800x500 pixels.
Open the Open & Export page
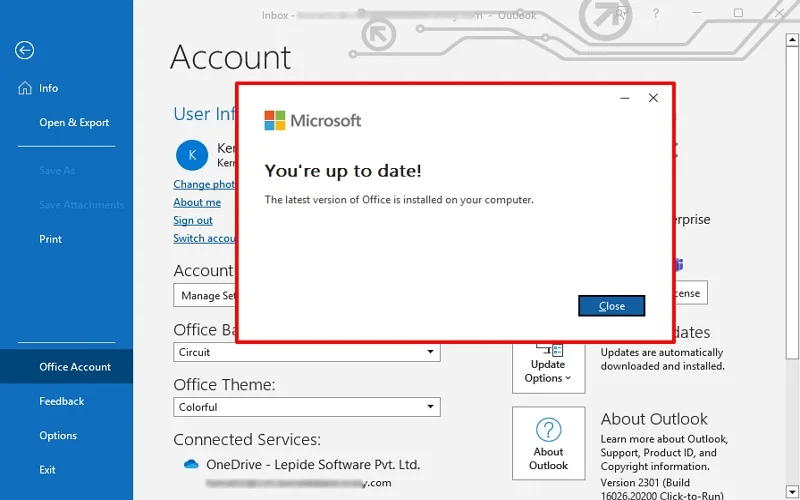[x=74, y=122]
